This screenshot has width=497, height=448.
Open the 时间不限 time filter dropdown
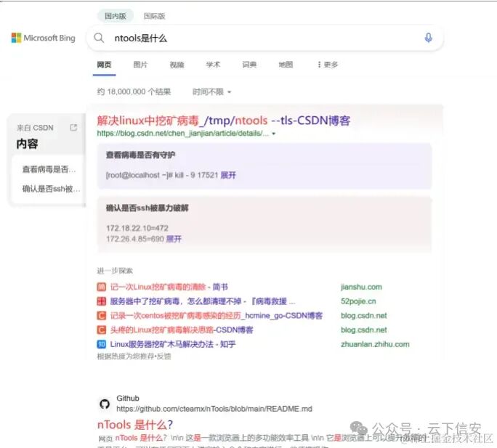point(211,92)
